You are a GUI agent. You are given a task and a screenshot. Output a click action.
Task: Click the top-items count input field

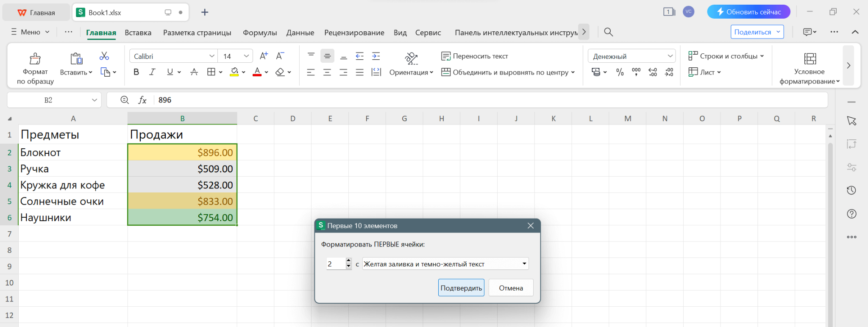pyautogui.click(x=336, y=264)
